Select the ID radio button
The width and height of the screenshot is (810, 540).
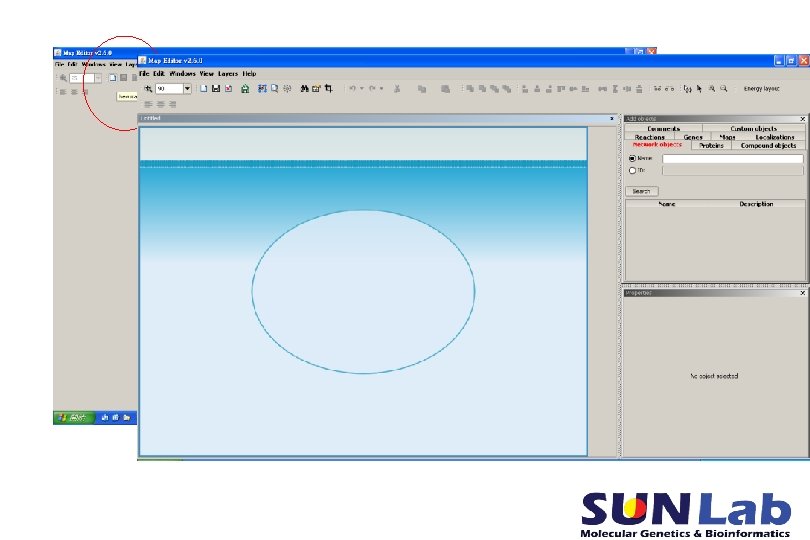pyautogui.click(x=632, y=170)
